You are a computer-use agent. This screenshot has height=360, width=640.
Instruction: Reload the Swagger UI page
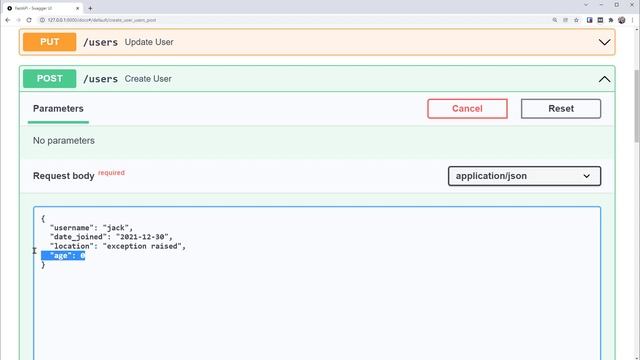point(29,20)
